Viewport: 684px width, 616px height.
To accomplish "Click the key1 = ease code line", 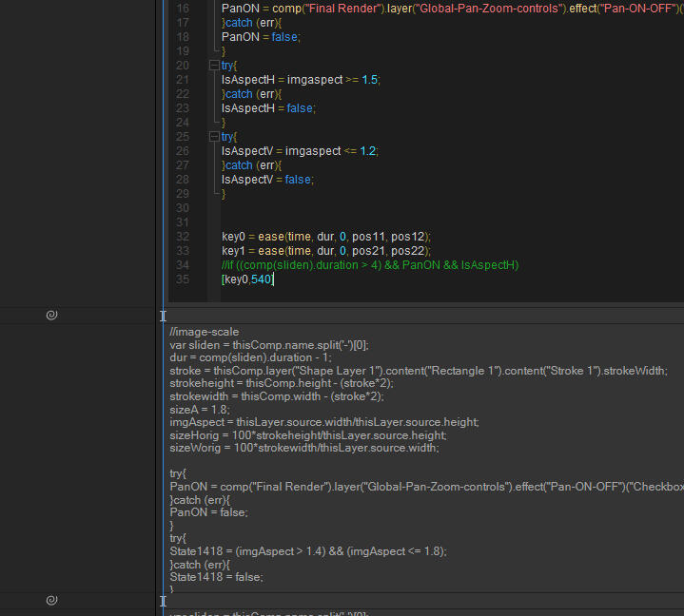I will [325, 251].
